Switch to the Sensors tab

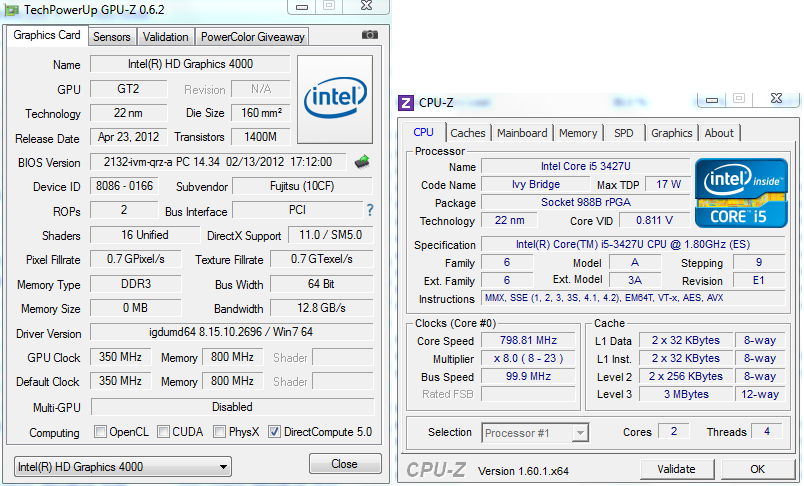111,37
